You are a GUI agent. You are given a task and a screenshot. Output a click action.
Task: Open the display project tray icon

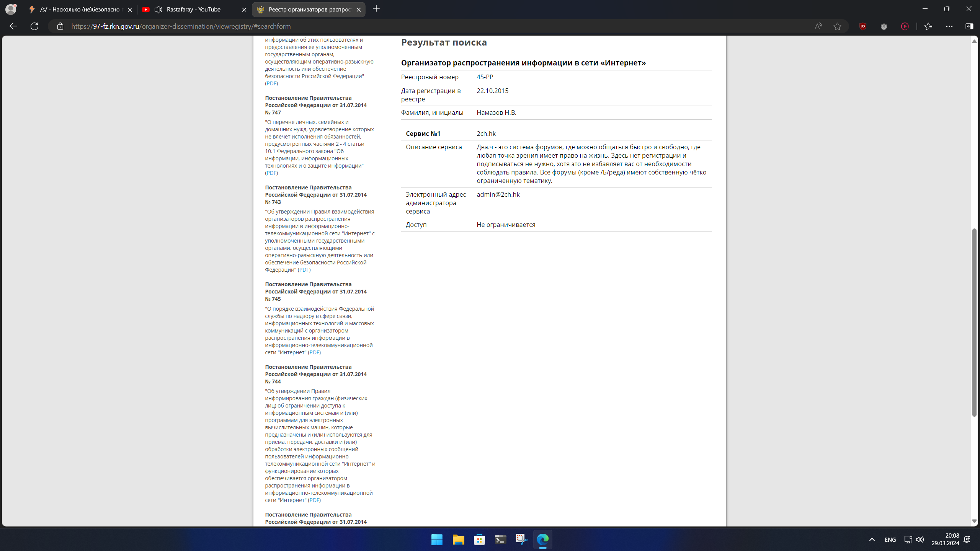[x=908, y=540]
